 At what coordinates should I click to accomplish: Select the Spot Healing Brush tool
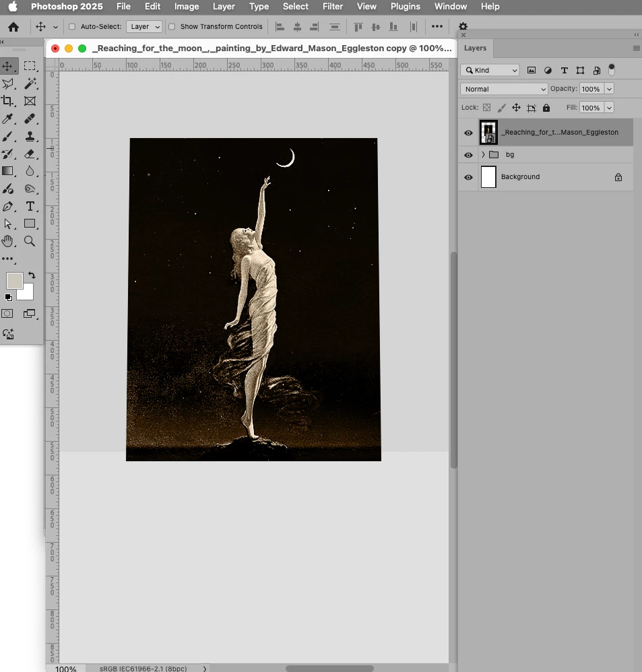[x=30, y=119]
